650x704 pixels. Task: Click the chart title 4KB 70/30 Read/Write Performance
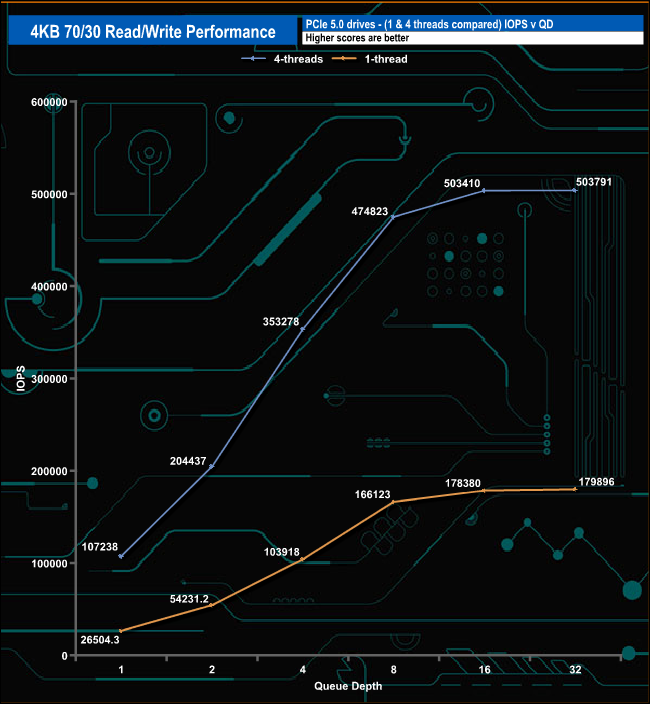click(153, 31)
